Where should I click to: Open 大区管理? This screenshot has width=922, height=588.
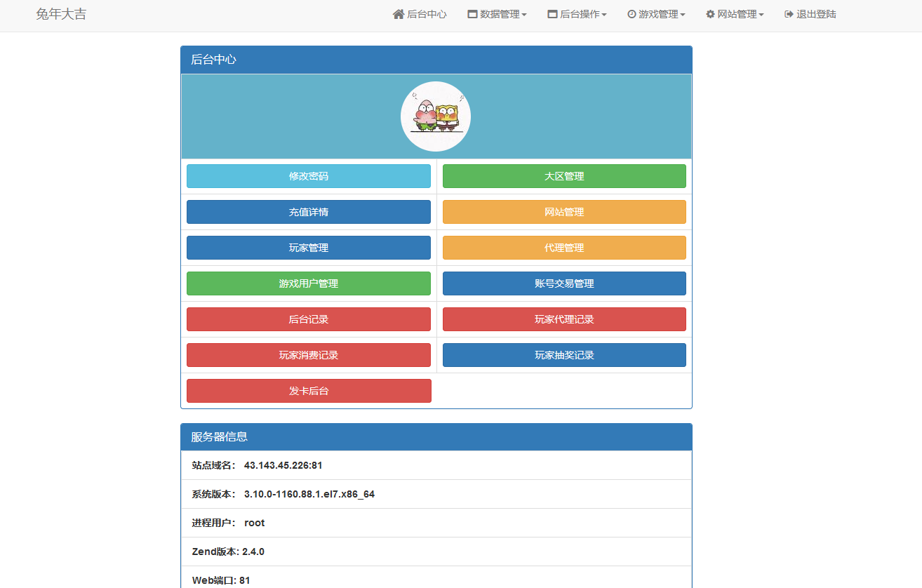564,176
